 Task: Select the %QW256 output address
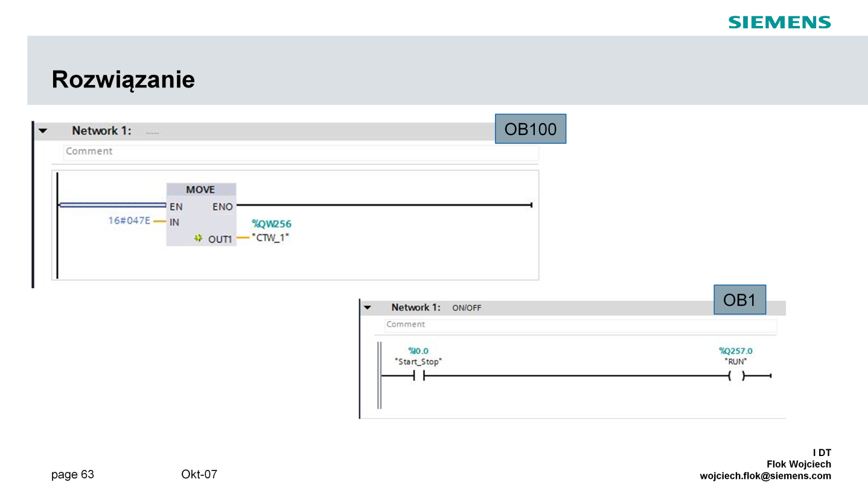coord(272,224)
